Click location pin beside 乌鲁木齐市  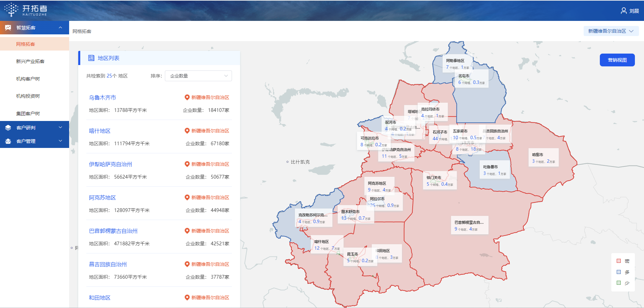pyautogui.click(x=187, y=97)
